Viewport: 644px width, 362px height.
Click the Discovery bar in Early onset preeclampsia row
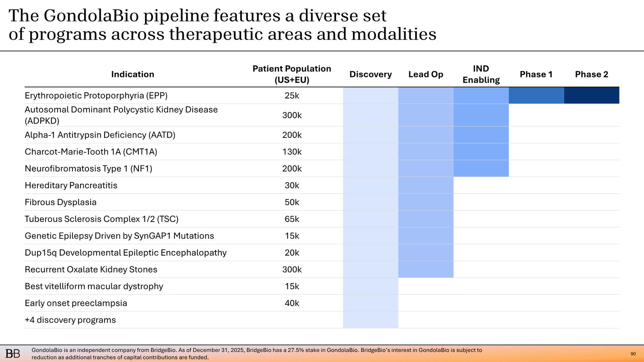[371, 303]
